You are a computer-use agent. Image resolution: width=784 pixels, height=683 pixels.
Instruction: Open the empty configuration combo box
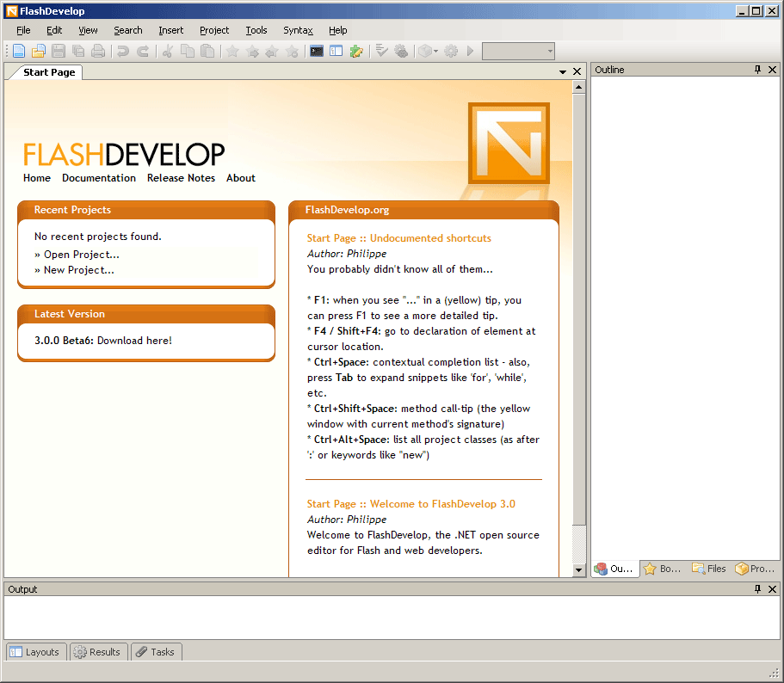[518, 51]
